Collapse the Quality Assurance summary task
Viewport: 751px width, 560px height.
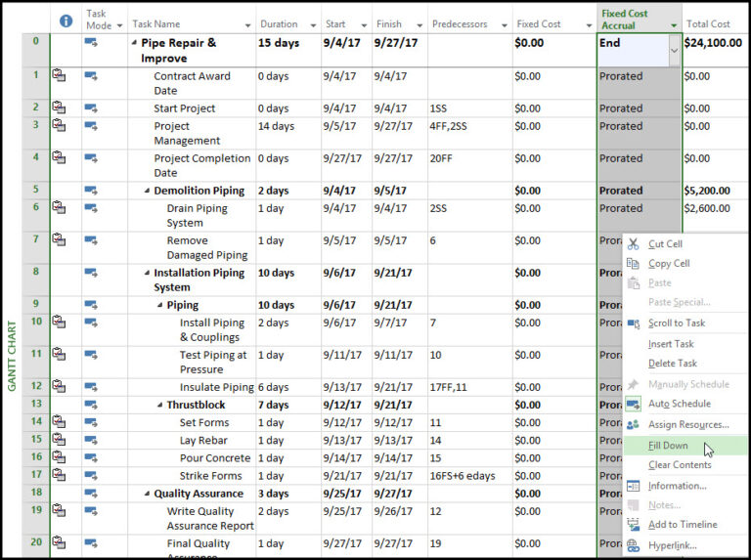(147, 494)
